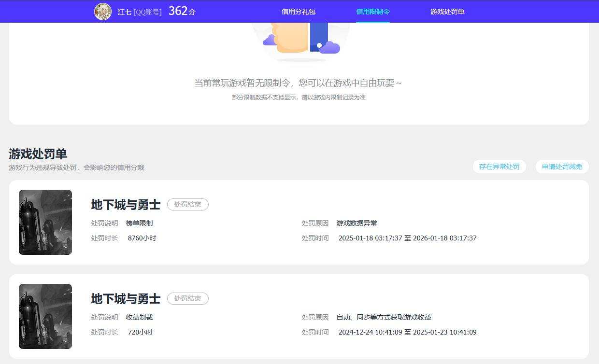
Task: Click the 2024-12-24 10:41:09 penalty time range
Action: pos(407,332)
